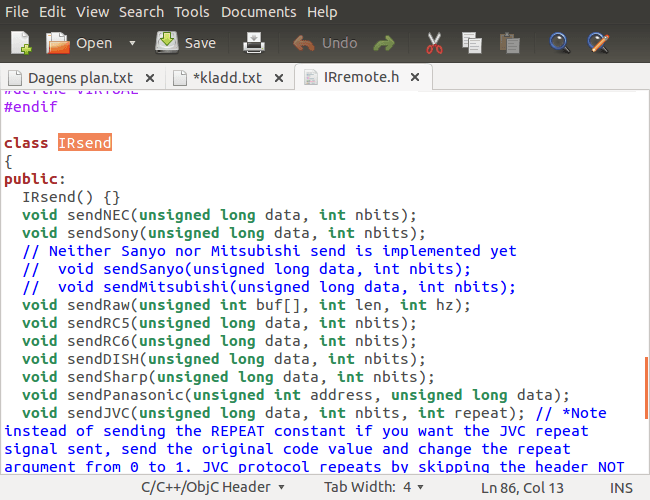Image resolution: width=650 pixels, height=500 pixels.
Task: Click the Print icon in toolbar
Action: click(254, 43)
